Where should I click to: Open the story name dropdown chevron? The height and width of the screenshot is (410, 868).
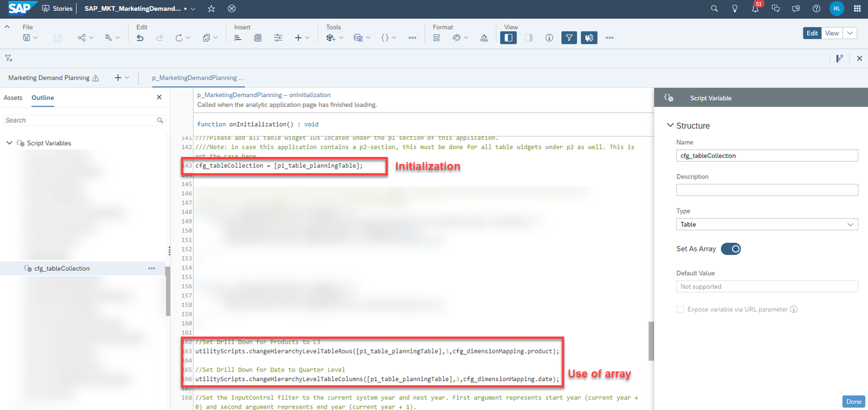click(193, 9)
